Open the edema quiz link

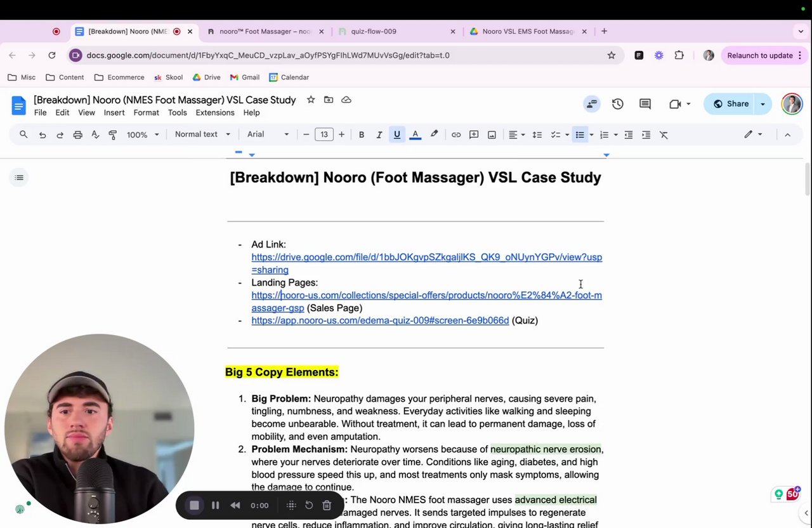[380, 320]
